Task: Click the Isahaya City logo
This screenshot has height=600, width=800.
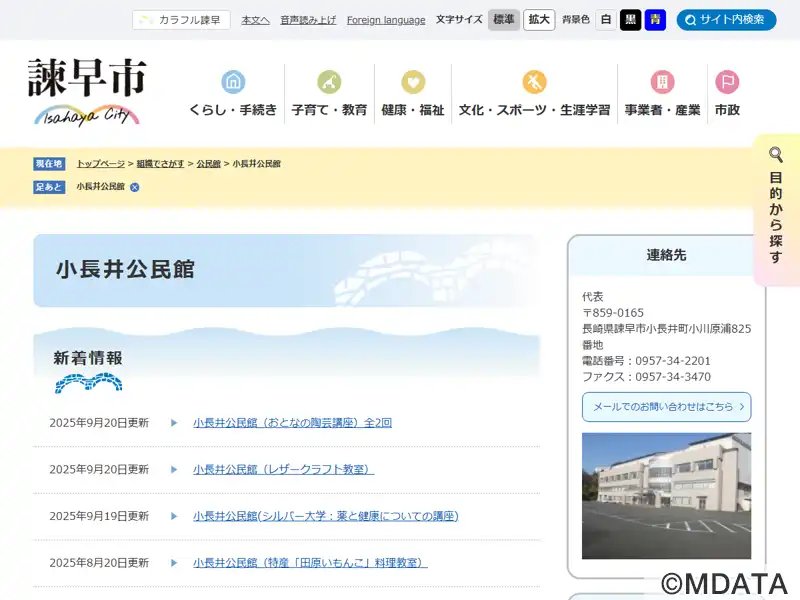Action: click(x=87, y=92)
